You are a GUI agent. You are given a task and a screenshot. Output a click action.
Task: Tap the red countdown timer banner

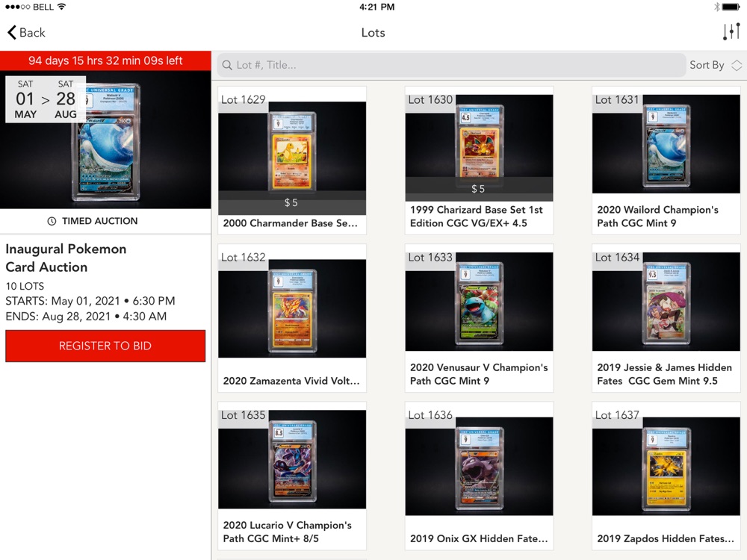coord(105,60)
